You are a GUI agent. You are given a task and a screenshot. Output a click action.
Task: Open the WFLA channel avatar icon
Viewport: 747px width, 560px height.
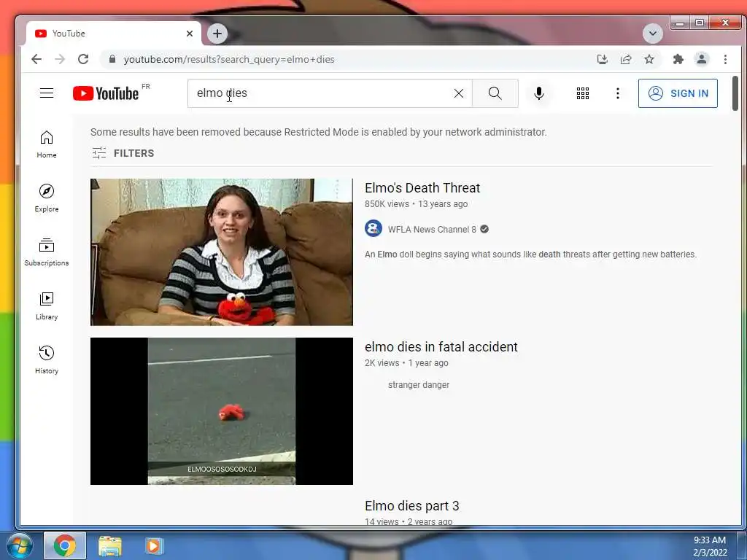point(373,228)
